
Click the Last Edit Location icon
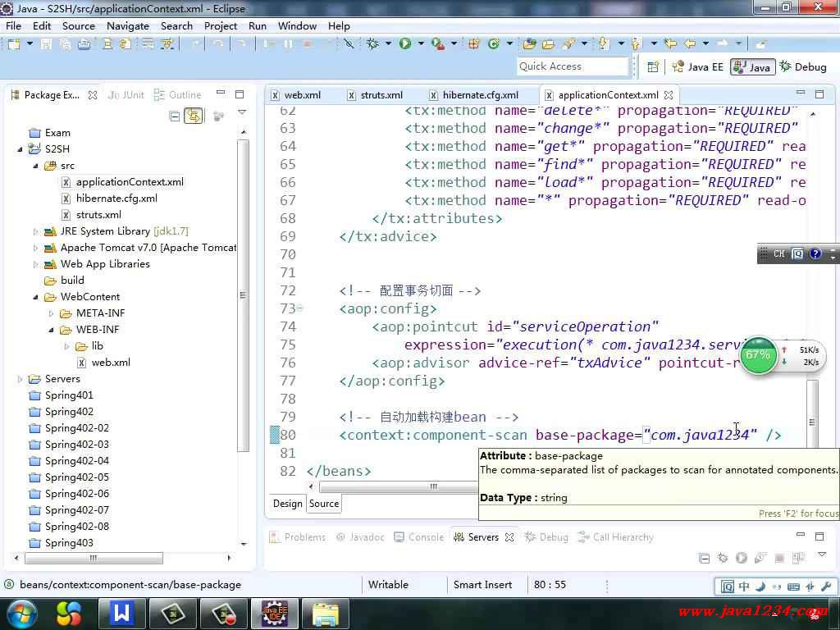pos(669,44)
